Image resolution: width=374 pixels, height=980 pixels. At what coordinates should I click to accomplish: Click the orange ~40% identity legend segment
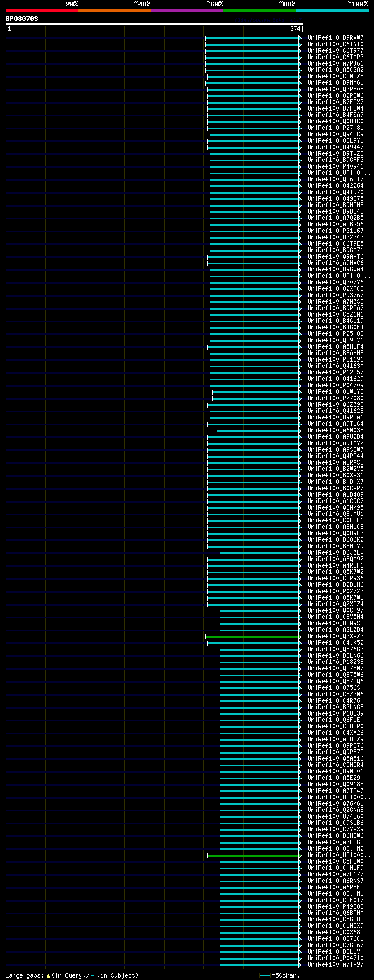(x=114, y=11)
